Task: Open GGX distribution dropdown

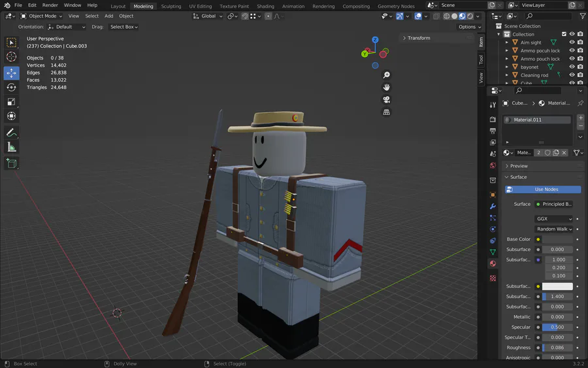Action: [554, 219]
